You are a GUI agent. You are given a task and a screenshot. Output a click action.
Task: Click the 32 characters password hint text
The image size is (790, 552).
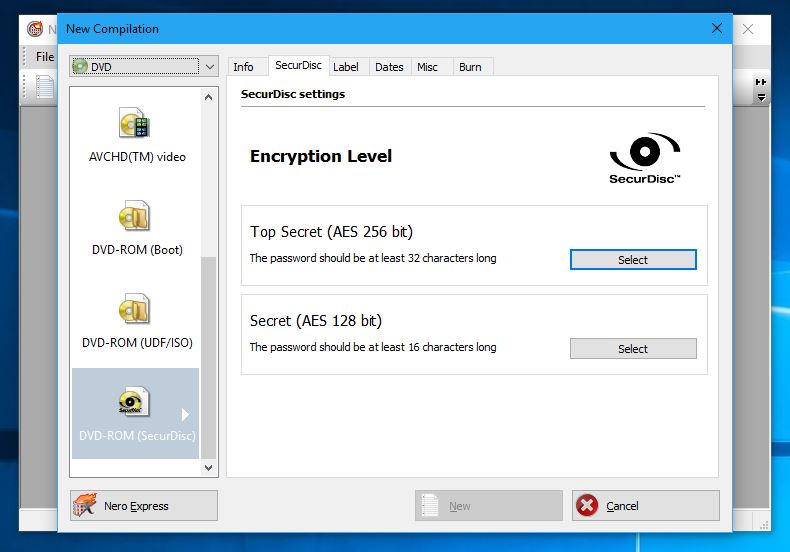[x=373, y=258]
